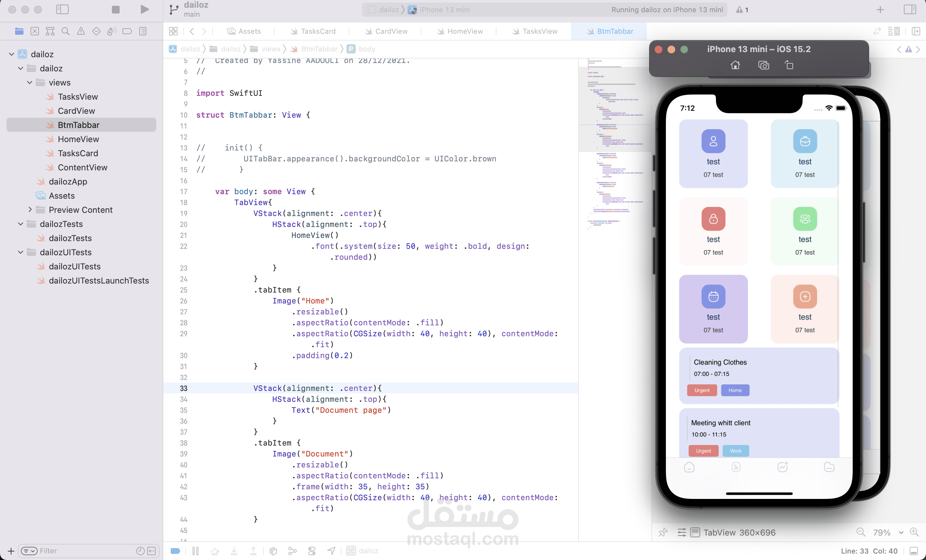Open the scheme selector dailoz
The width and height of the screenshot is (926, 560).
click(x=383, y=10)
